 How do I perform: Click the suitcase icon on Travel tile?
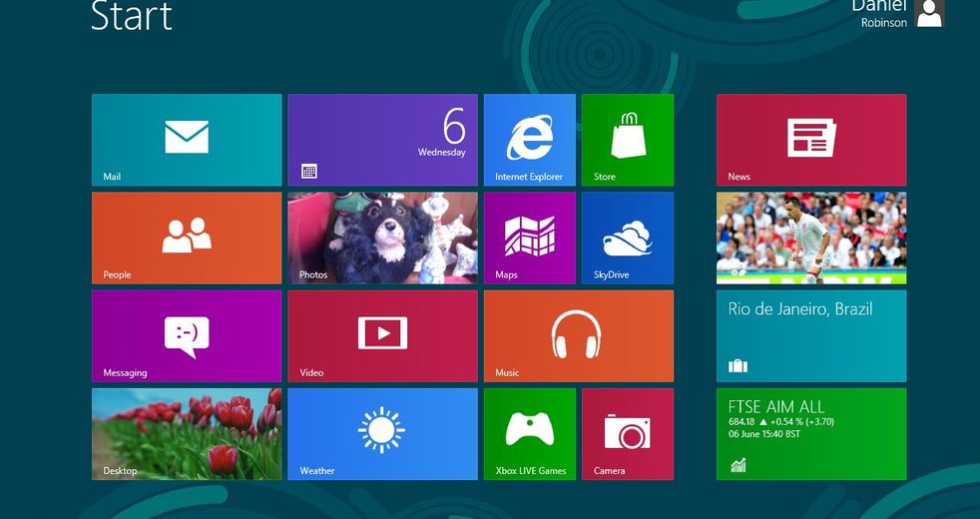pyautogui.click(x=738, y=366)
